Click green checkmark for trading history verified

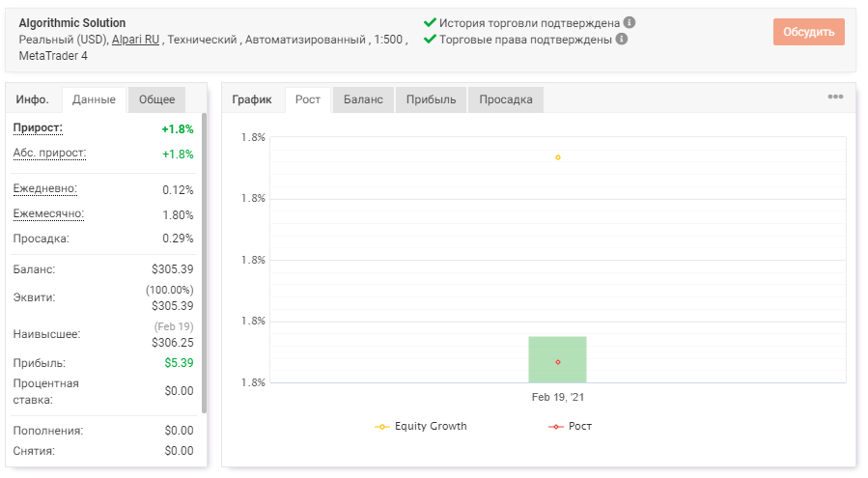pyautogui.click(x=430, y=22)
